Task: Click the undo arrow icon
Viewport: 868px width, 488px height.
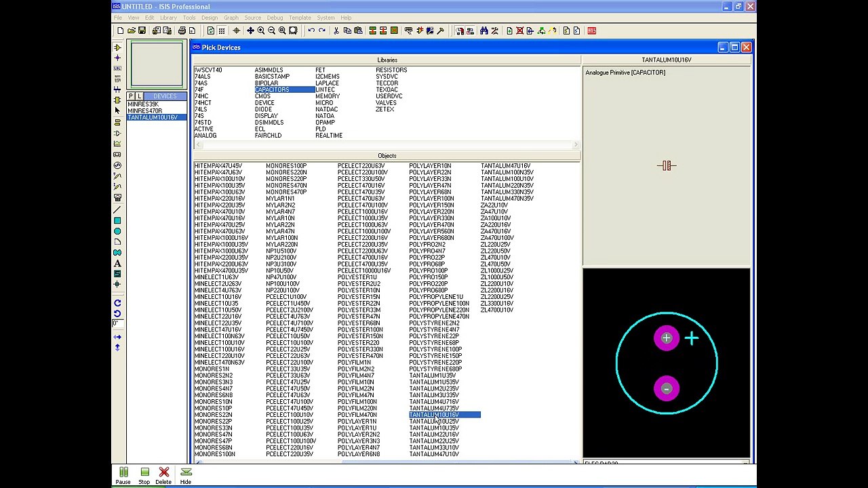Action: click(x=311, y=30)
